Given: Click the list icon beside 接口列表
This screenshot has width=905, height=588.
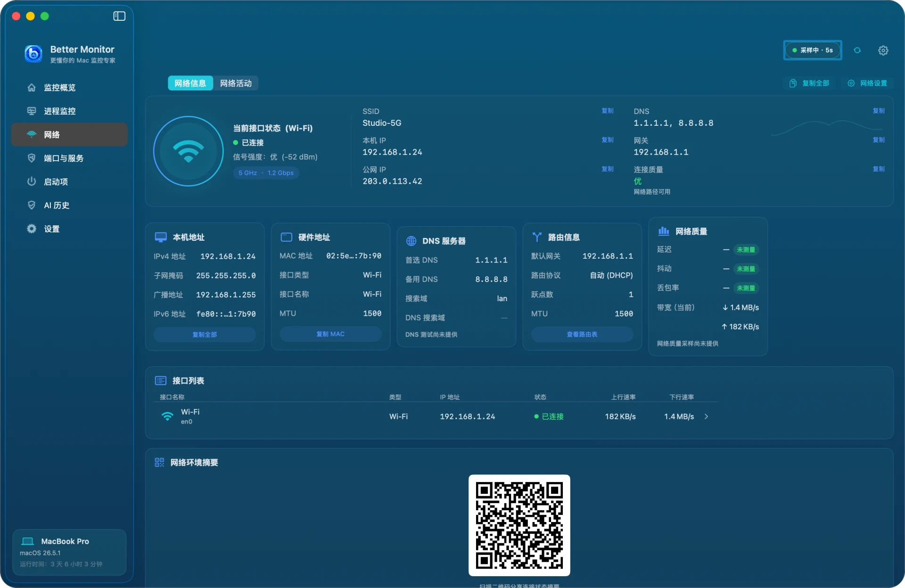Looking at the screenshot, I should click(161, 381).
